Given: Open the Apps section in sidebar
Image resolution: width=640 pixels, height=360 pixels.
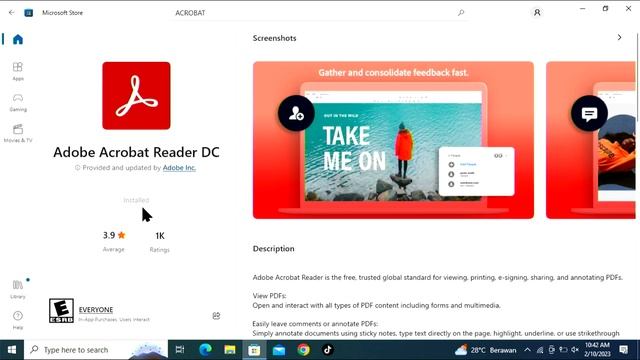Looking at the screenshot, I should pos(18,71).
